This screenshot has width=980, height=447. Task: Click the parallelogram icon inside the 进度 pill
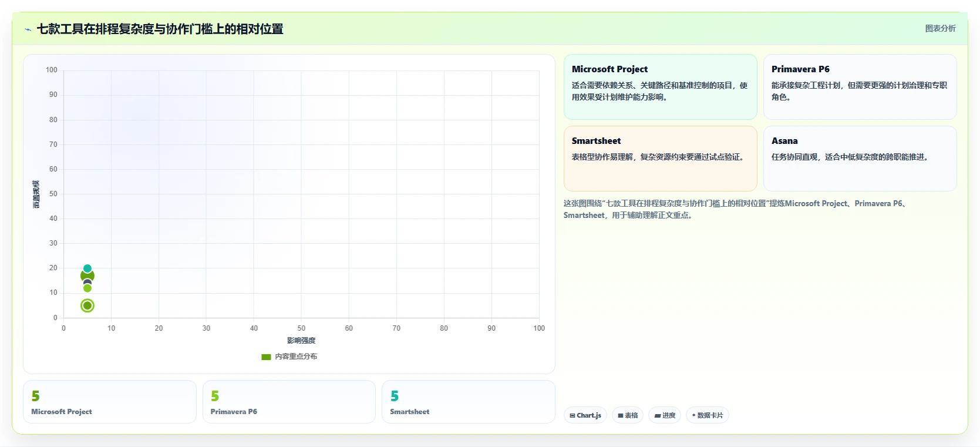pyautogui.click(x=658, y=415)
